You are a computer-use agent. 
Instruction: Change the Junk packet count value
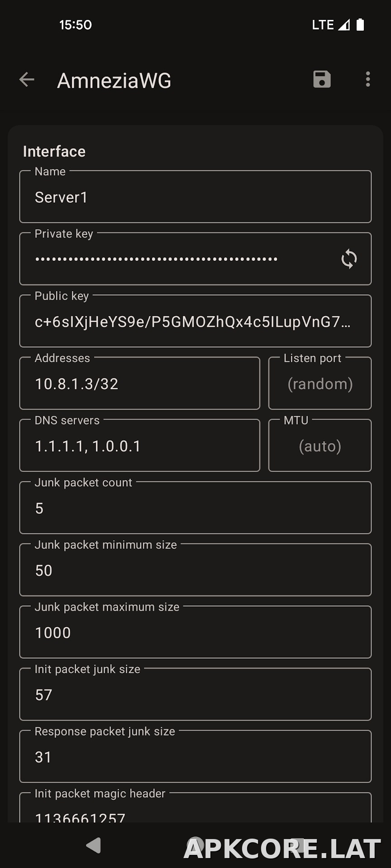coord(195,508)
